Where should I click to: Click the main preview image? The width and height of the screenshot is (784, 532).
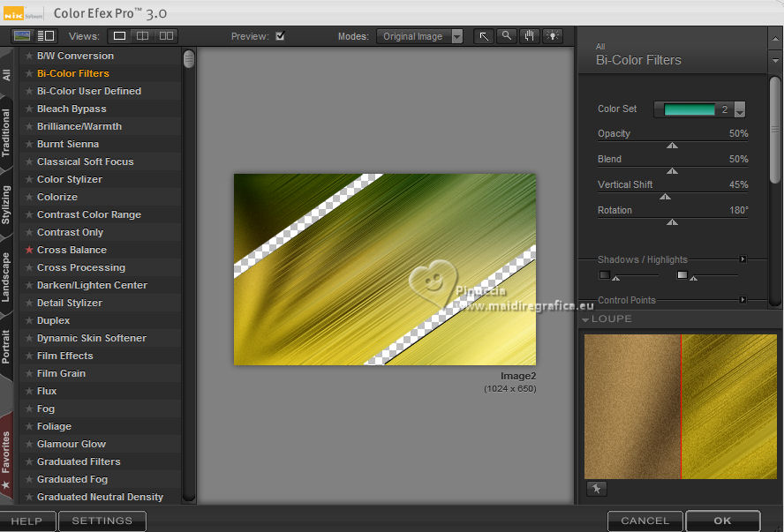click(385, 269)
